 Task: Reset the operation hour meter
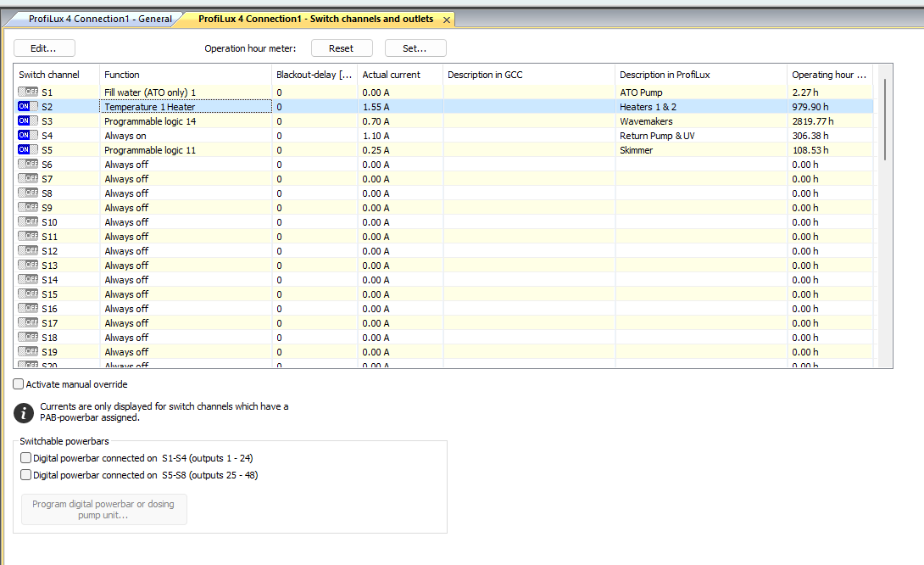tap(341, 48)
